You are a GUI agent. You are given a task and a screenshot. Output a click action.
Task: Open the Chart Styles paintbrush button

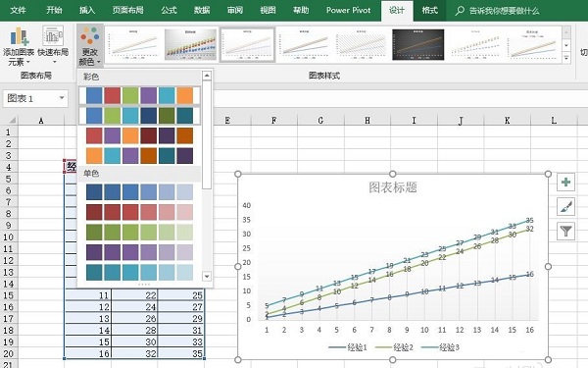[565, 207]
